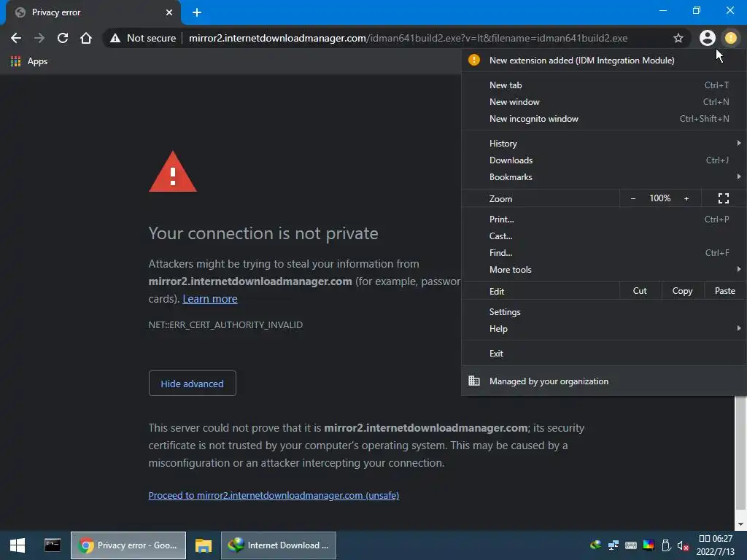Click the NET::ERR_CERT_AUTHORITY_INVALID error code
Viewport: 747px width, 560px height.
(225, 324)
